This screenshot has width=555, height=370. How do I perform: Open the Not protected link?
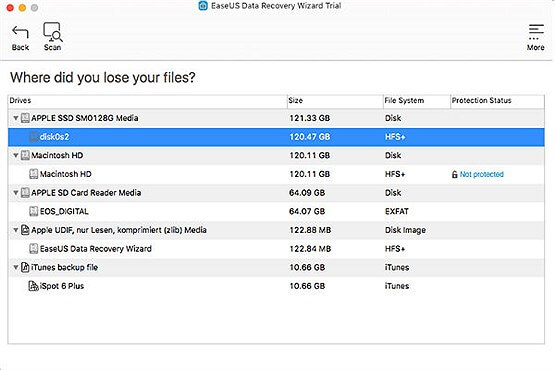[482, 174]
